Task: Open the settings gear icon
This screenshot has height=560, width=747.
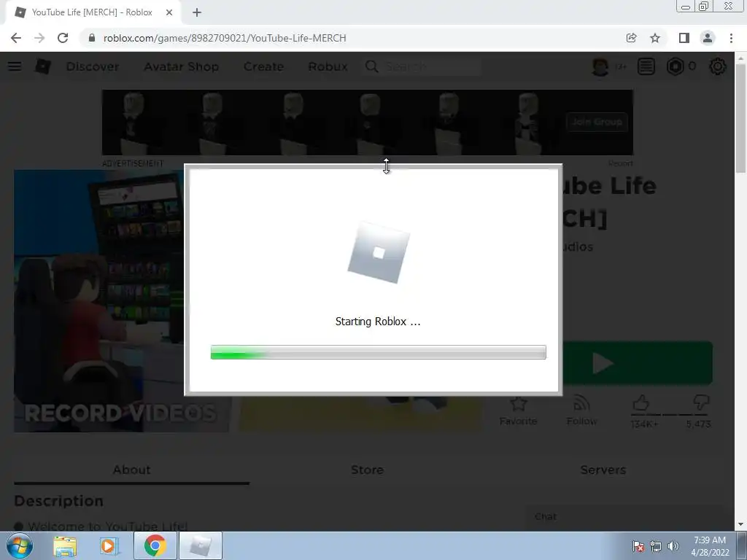Action: click(x=718, y=66)
